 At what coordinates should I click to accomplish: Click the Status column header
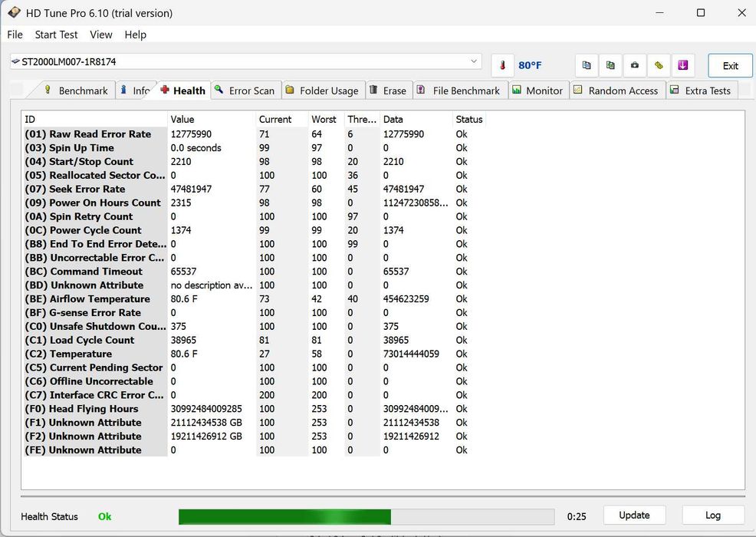pyautogui.click(x=469, y=119)
